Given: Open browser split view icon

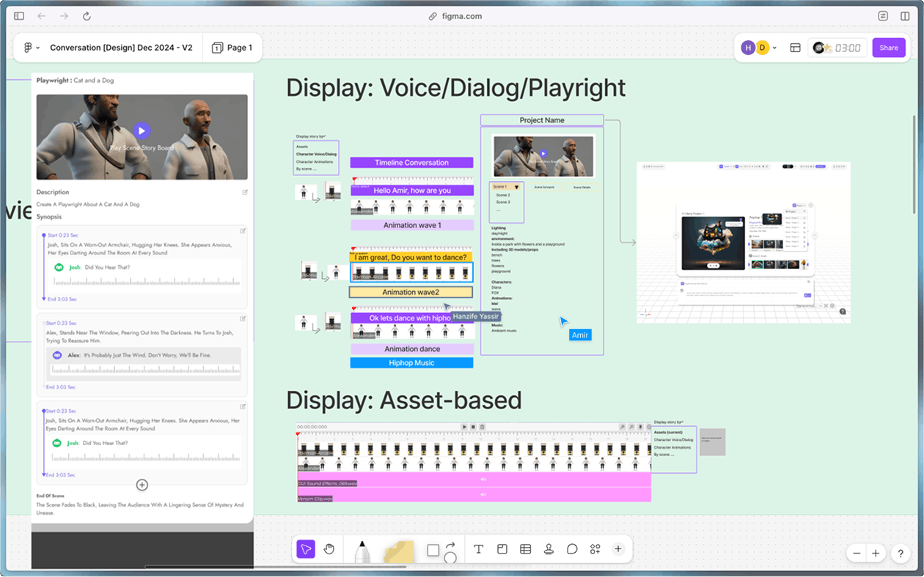Looking at the screenshot, I should (905, 16).
